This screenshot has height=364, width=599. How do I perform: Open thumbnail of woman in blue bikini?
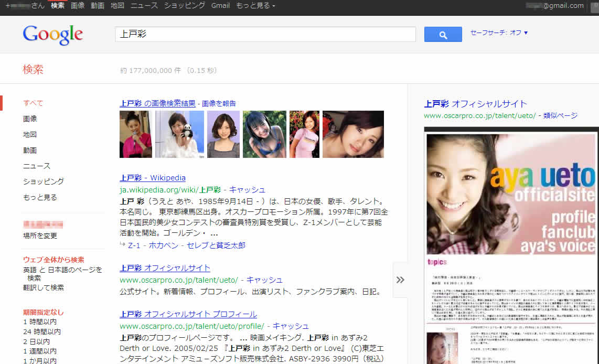tap(264, 134)
